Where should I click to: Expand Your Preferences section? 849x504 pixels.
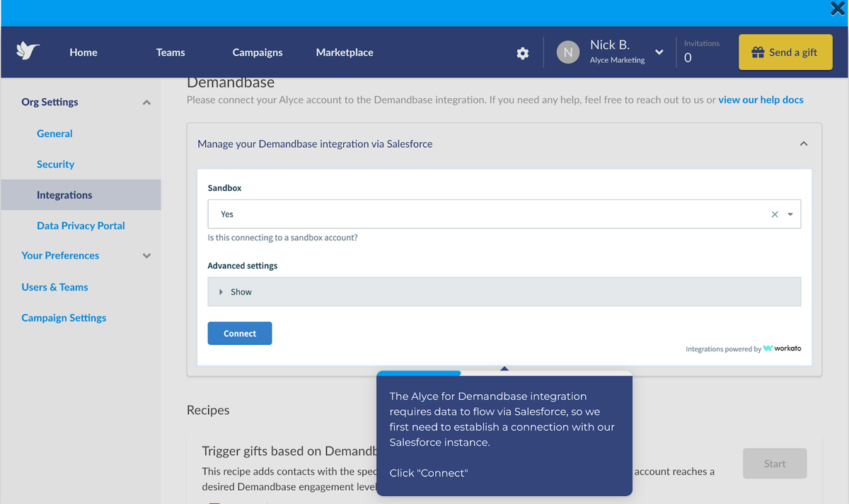point(146,256)
